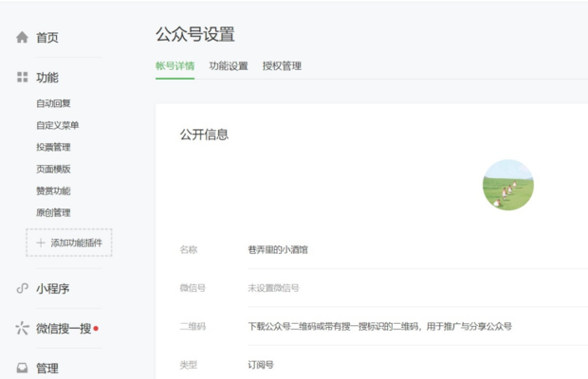The height and width of the screenshot is (379, 588).
Task: Open 自动回复 in the sidebar
Action: pos(53,103)
